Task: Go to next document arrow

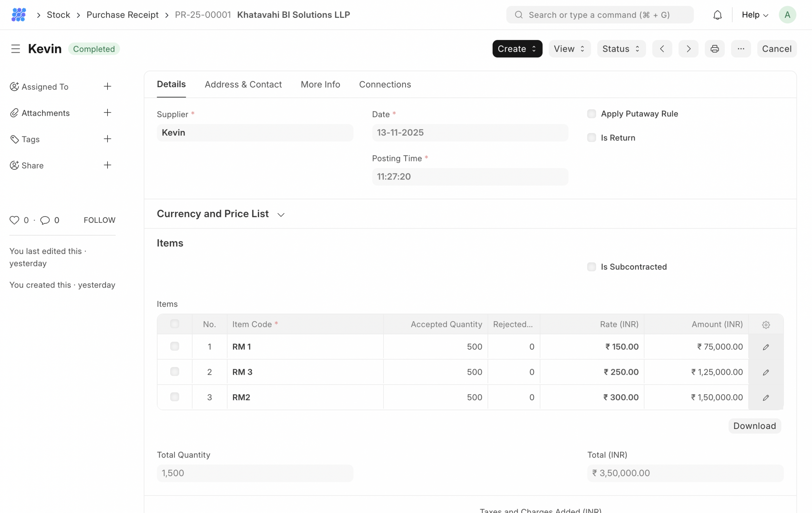Action: (x=688, y=49)
